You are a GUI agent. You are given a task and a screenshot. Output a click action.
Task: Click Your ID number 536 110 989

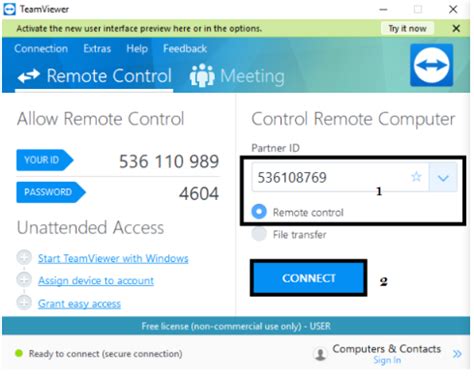coord(169,162)
